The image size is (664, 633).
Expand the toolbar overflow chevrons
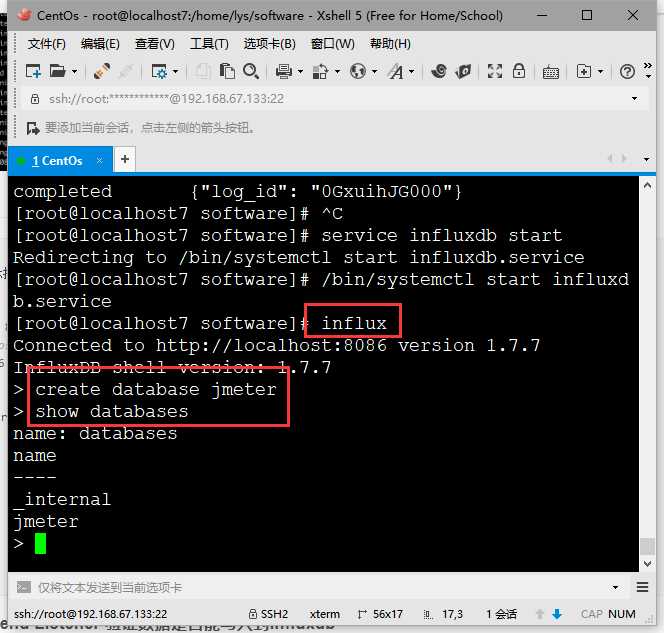coord(648,65)
